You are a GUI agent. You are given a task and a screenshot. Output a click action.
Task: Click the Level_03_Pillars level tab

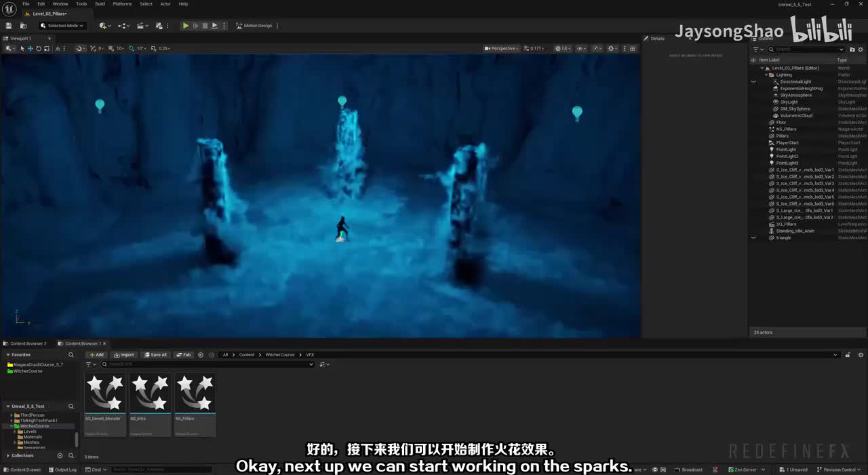(x=49, y=14)
